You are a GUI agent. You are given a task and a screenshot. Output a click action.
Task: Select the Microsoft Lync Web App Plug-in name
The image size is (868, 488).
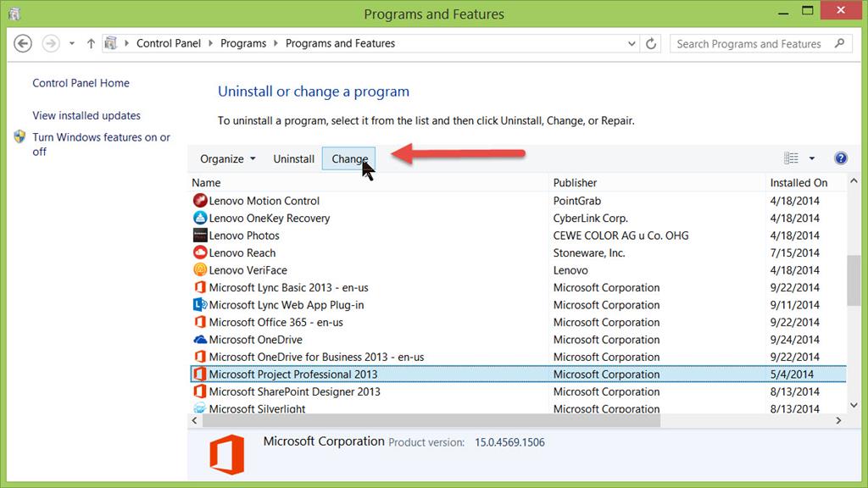[x=287, y=305]
